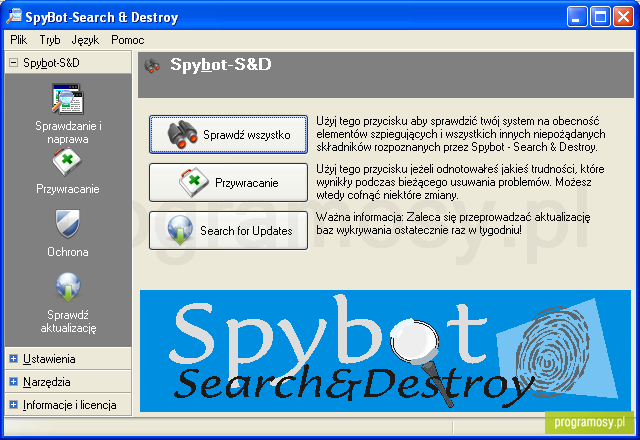Open the Plik menu
Screen dimensions: 640x440
point(18,40)
